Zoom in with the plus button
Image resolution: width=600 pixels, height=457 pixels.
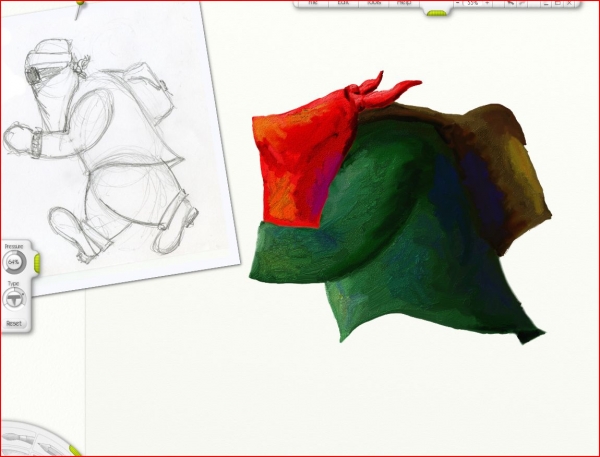pyautogui.click(x=487, y=3)
